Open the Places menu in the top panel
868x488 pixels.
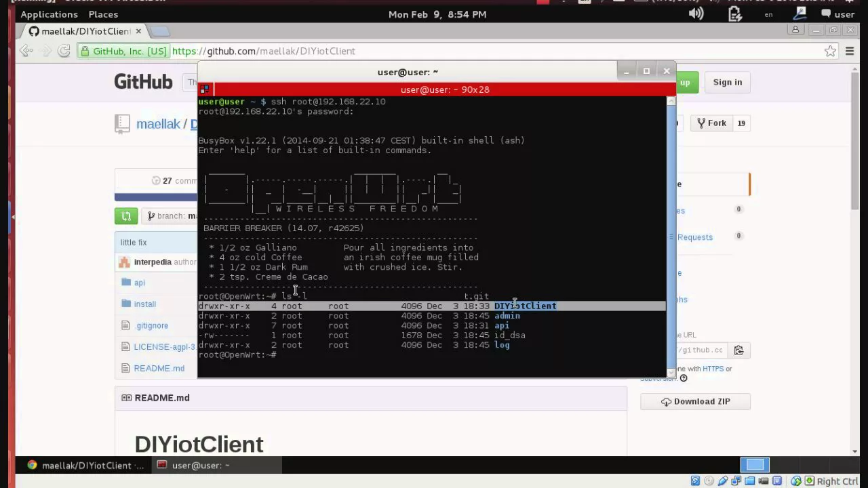[103, 14]
